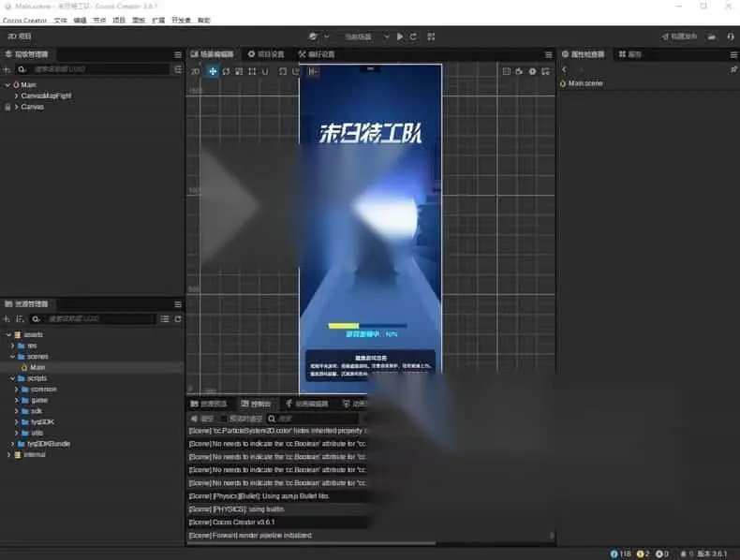740x560 pixels.
Task: Expand the CanvasMapFight node
Action: (x=17, y=96)
